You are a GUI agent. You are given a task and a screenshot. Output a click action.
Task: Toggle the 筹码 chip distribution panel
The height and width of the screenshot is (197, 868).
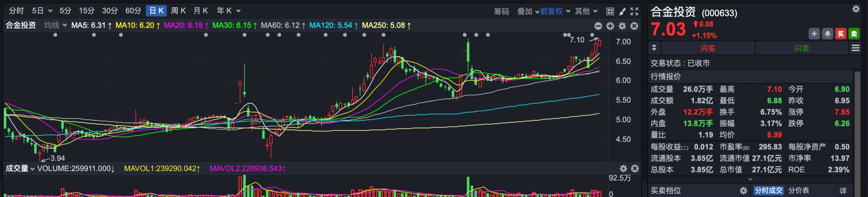tap(501, 11)
